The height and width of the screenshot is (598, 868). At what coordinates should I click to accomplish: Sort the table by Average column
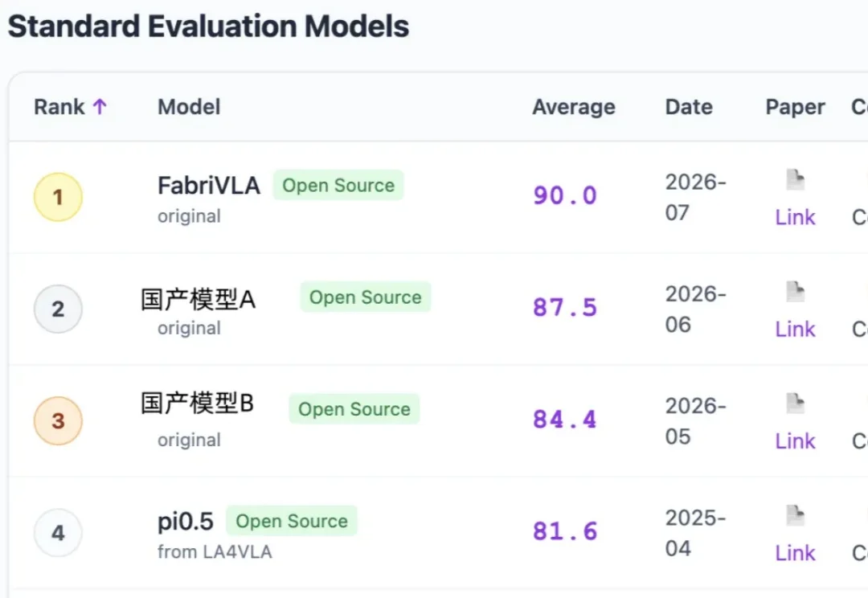[574, 107]
